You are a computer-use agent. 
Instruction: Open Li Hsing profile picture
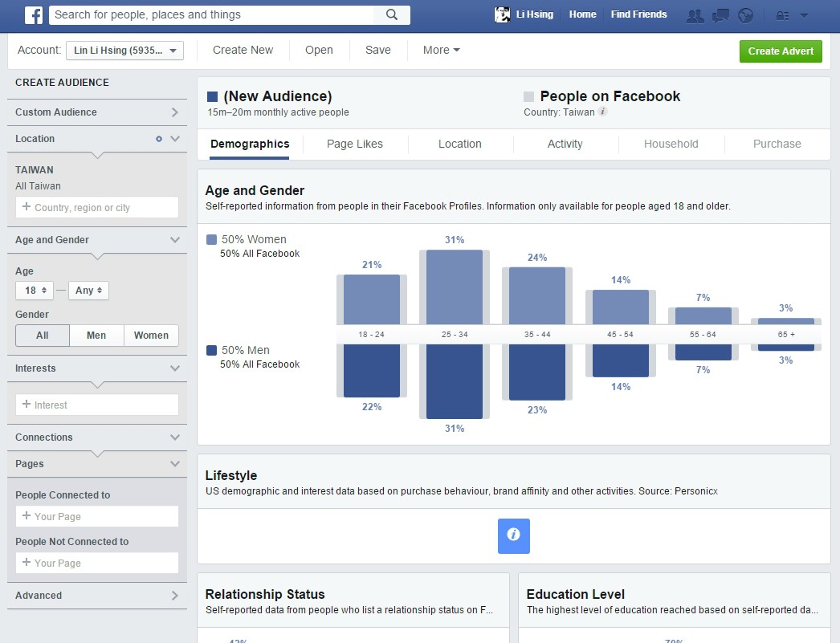pos(502,14)
